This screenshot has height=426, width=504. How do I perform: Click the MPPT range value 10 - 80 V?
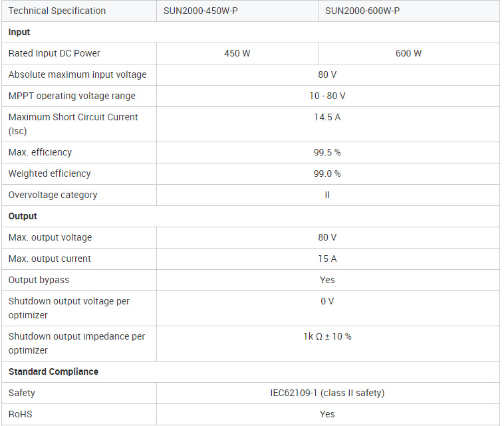click(x=327, y=96)
